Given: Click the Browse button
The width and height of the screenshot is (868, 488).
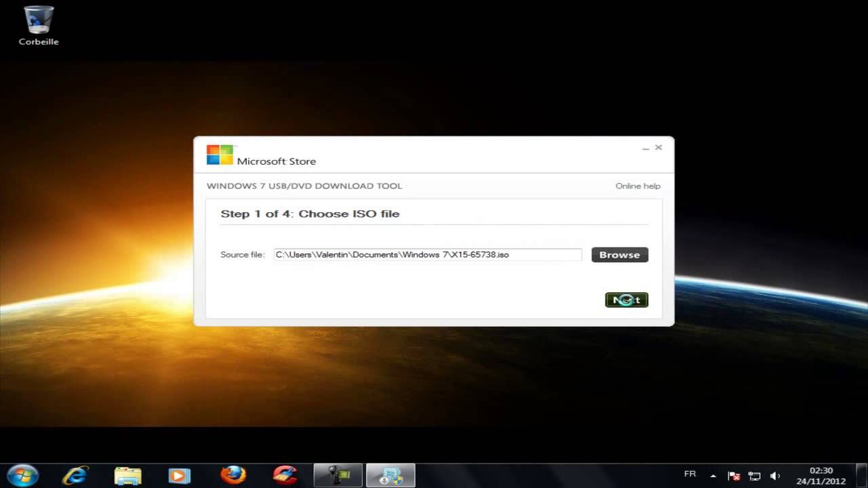Looking at the screenshot, I should [620, 255].
